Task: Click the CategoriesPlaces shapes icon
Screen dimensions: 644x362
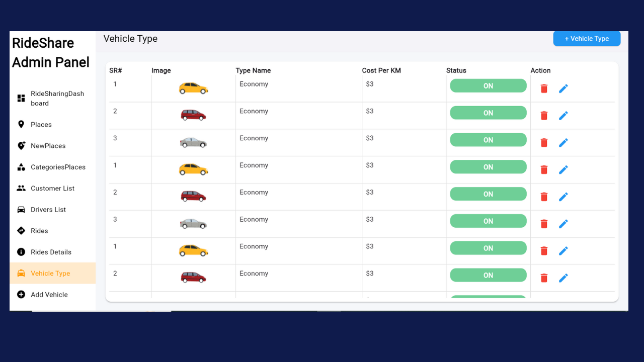Action: tap(21, 167)
